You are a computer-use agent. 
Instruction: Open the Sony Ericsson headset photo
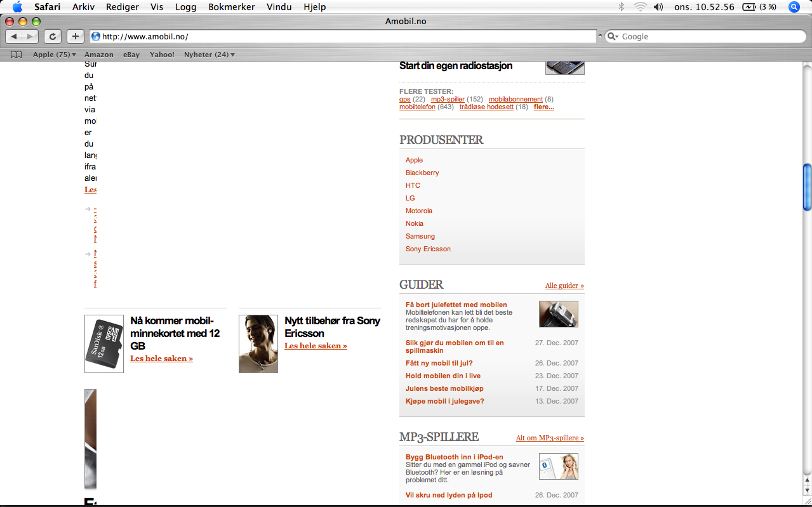258,344
